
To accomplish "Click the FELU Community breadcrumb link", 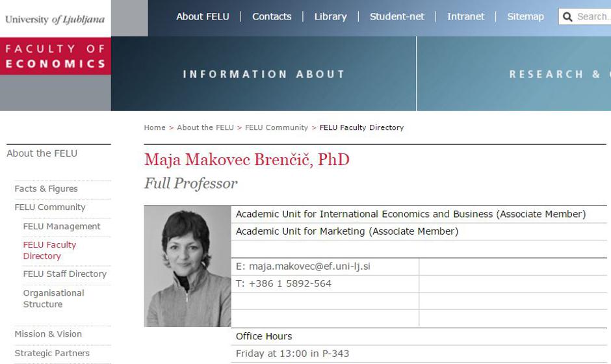I will click(276, 127).
